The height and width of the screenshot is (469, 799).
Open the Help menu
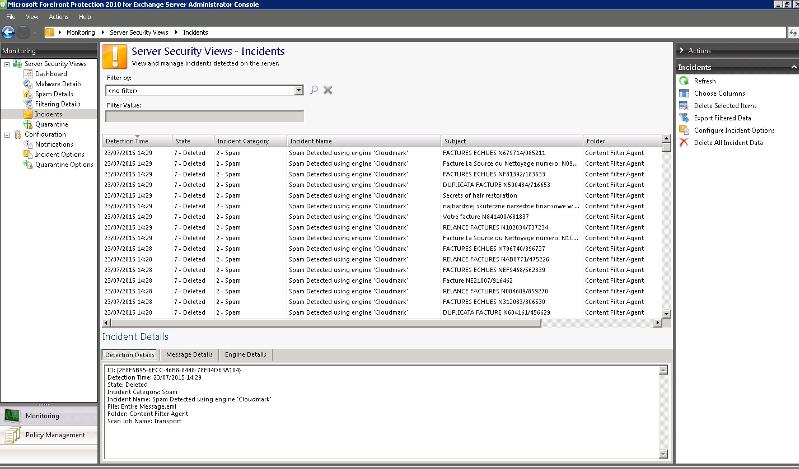click(x=85, y=17)
